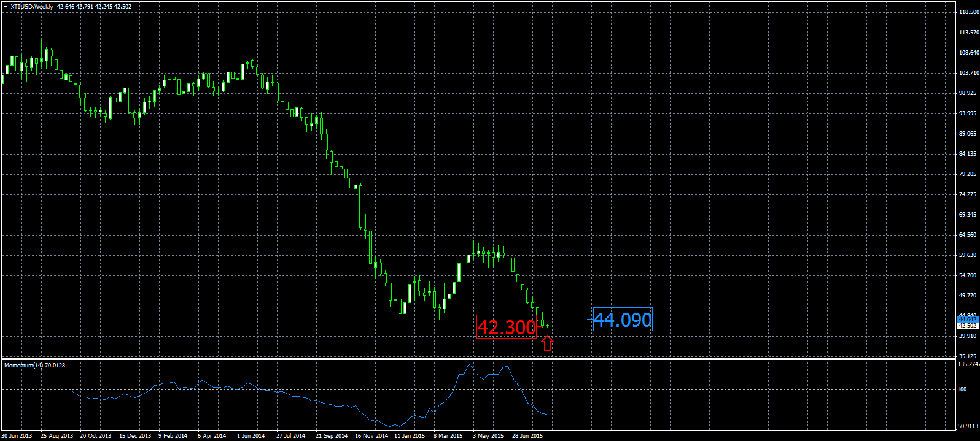
Task: Click the 118.500 price scale label
Action: pos(968,12)
